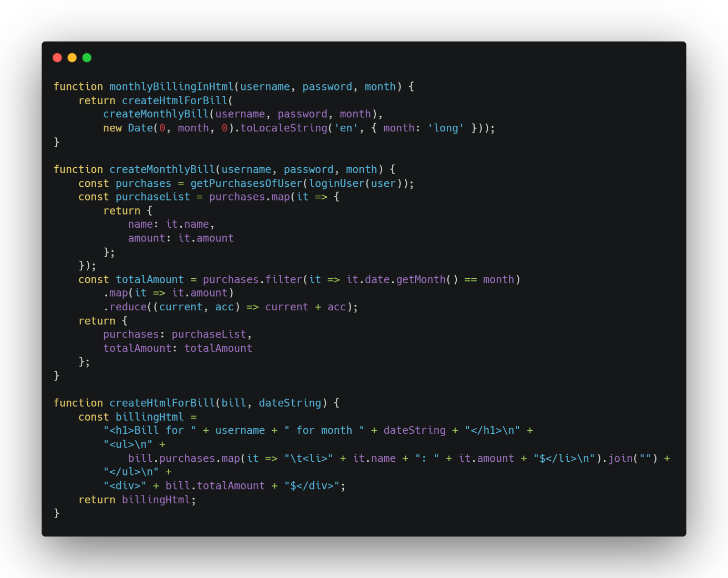Click the 'return createHtmlForBill(' call
The image size is (728, 578).
156,100
